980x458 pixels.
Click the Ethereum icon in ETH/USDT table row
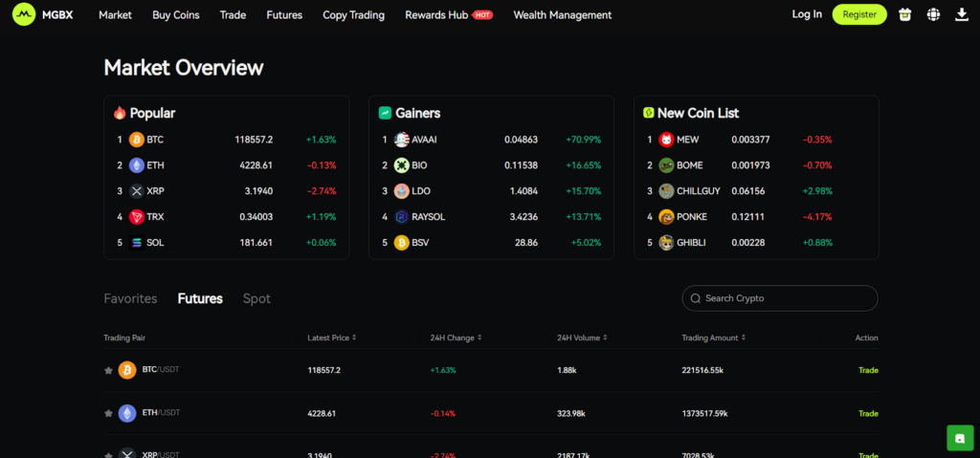click(x=127, y=413)
